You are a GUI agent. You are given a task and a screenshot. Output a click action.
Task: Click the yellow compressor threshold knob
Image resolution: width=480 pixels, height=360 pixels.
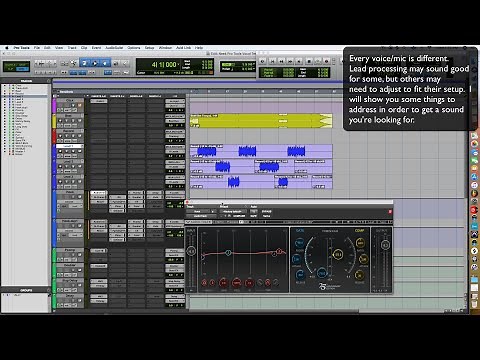point(338,255)
